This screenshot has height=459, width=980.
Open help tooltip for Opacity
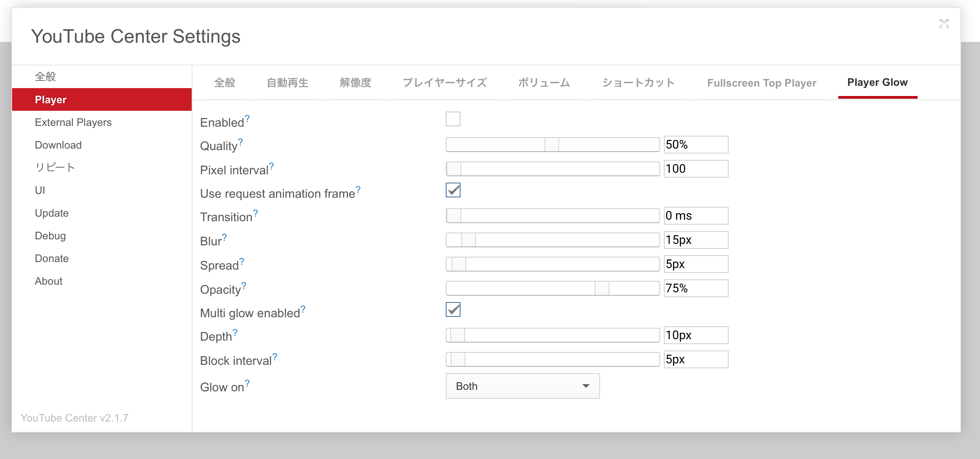244,285
